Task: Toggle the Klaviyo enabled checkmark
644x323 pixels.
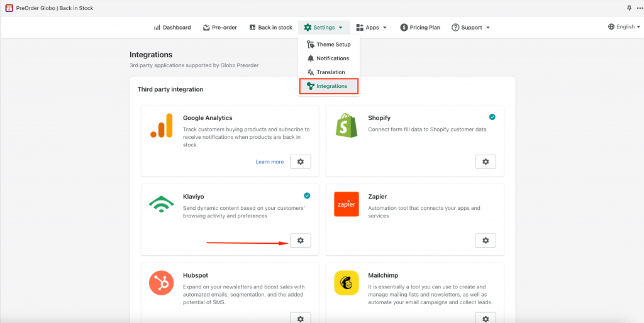Action: pos(307,195)
